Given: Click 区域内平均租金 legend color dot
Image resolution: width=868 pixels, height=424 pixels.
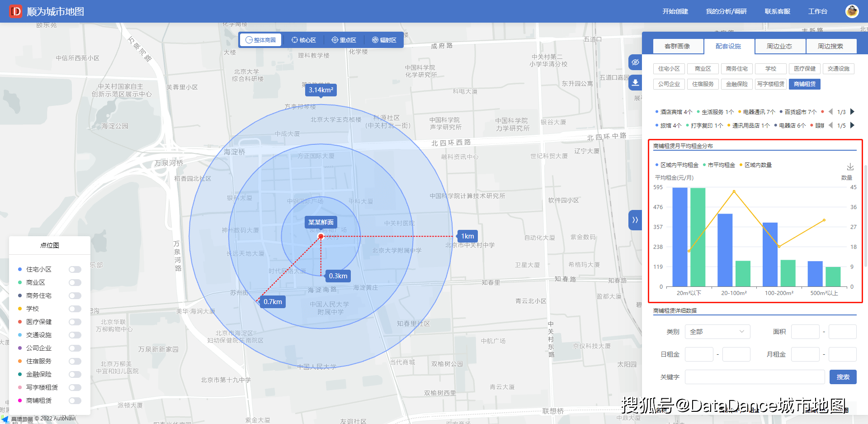Looking at the screenshot, I should click(x=657, y=165).
